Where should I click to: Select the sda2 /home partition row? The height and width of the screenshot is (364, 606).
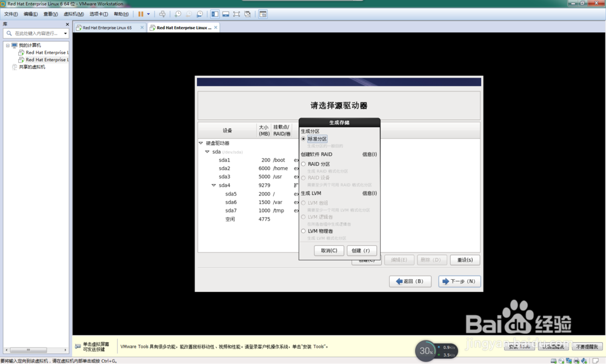pos(249,168)
